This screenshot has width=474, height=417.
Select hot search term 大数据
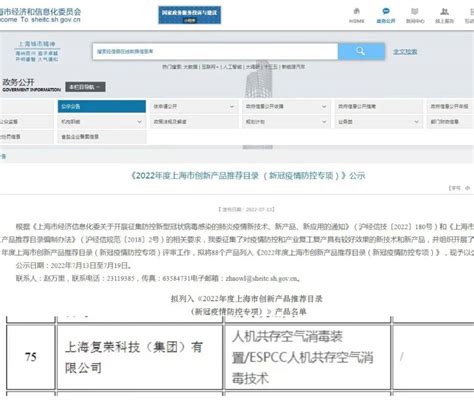click(x=190, y=67)
